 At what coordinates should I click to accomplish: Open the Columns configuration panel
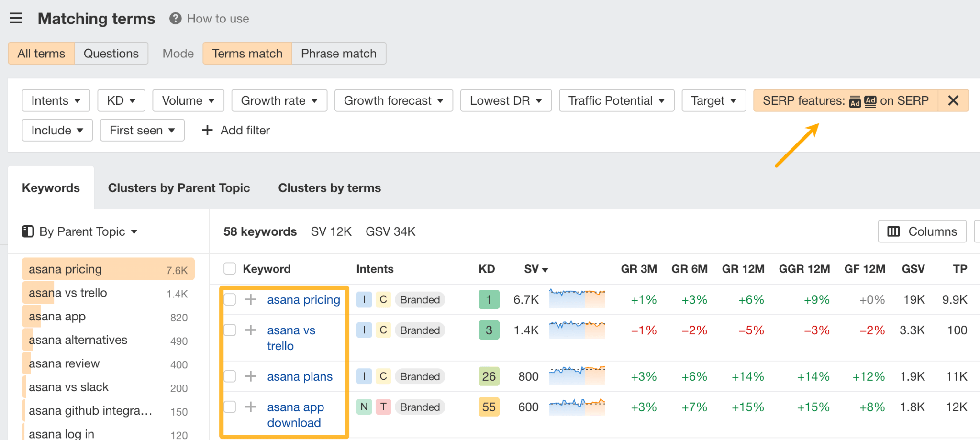921,231
